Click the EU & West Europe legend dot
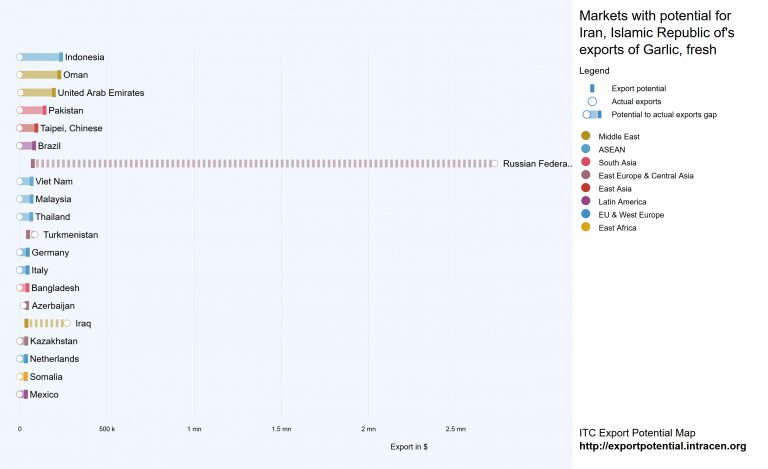 585,214
